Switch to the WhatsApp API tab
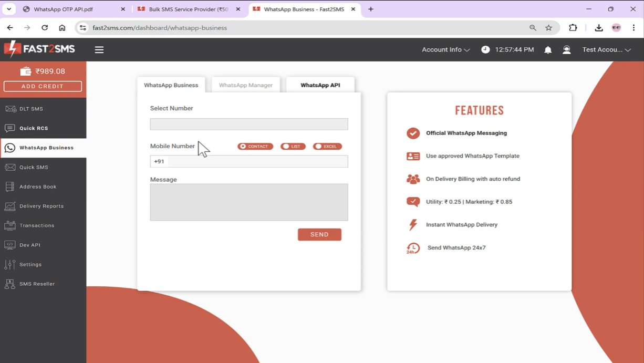 coord(320,85)
